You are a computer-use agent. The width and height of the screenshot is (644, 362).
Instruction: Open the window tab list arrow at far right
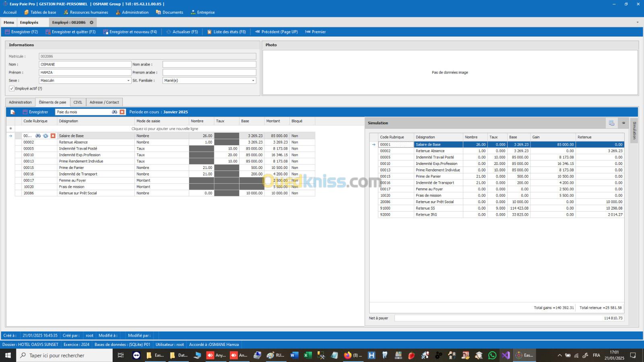click(x=637, y=23)
